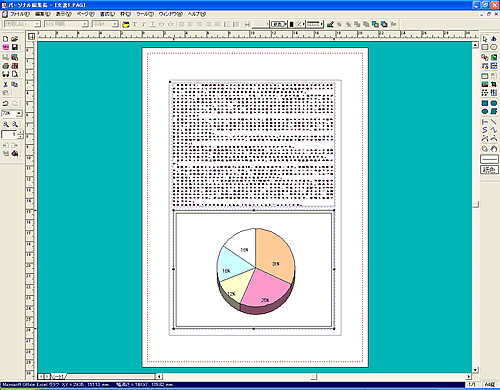The height and width of the screenshot is (390, 500).
Task: Select the arrow pointer tool in the right toolbox
Action: (485, 39)
